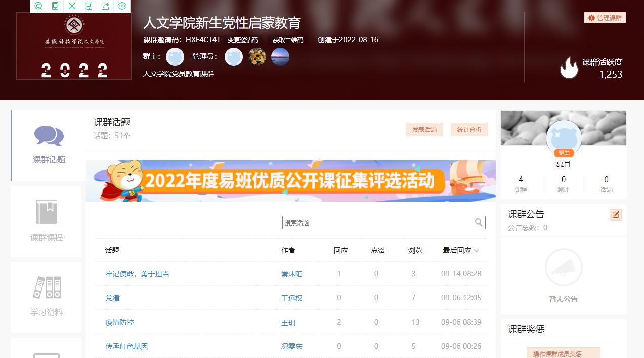Click the magnifier icon in topic search
This screenshot has height=358, width=644.
(479, 222)
